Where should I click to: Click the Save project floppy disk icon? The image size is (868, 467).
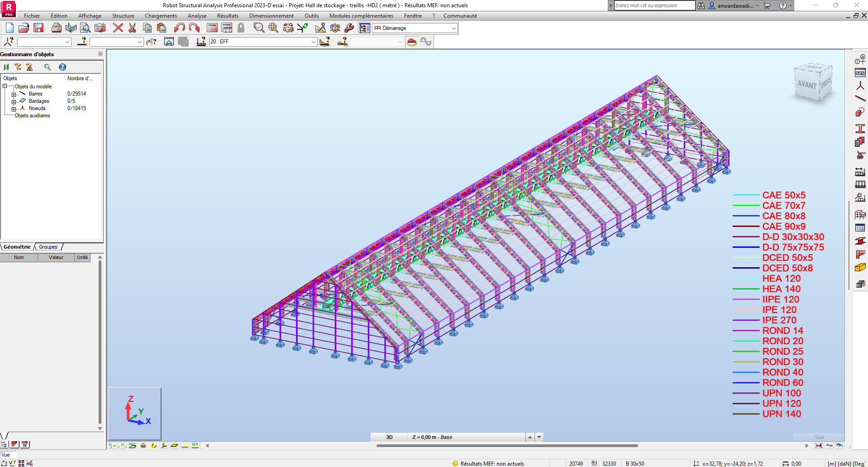[38, 28]
